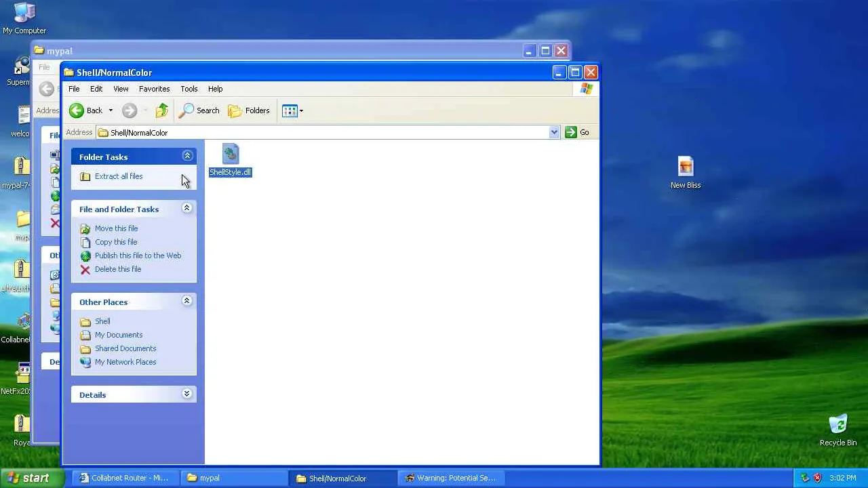Open the Favorites menu

(x=154, y=89)
